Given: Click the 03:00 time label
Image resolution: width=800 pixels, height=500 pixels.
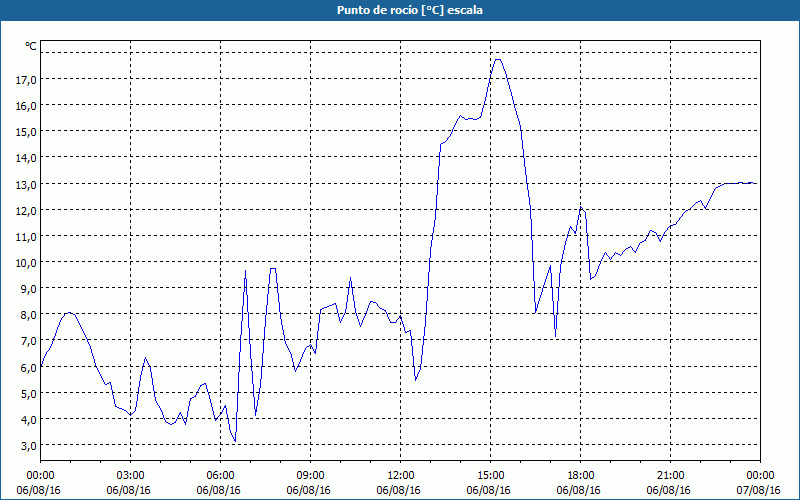Looking at the screenshot, I should pos(131,476).
